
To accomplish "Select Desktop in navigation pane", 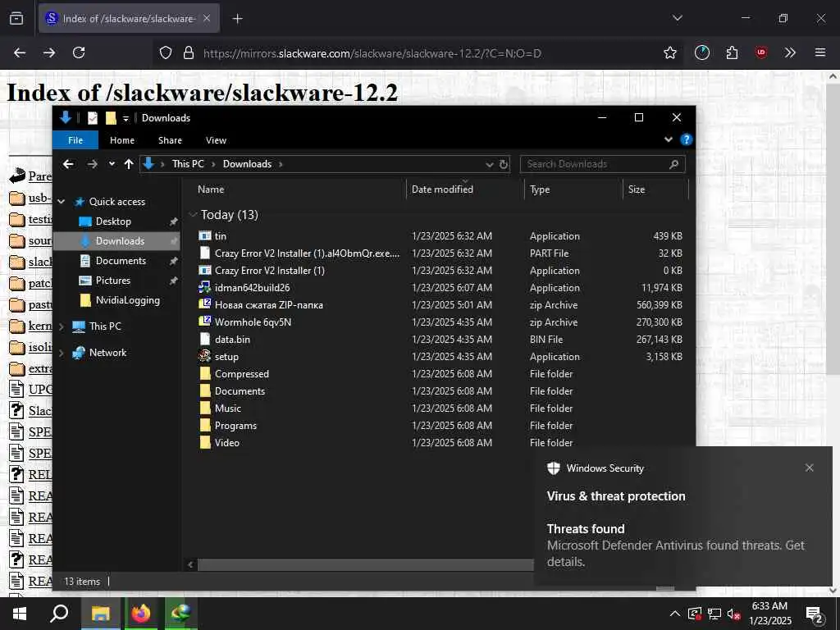I will point(113,221).
